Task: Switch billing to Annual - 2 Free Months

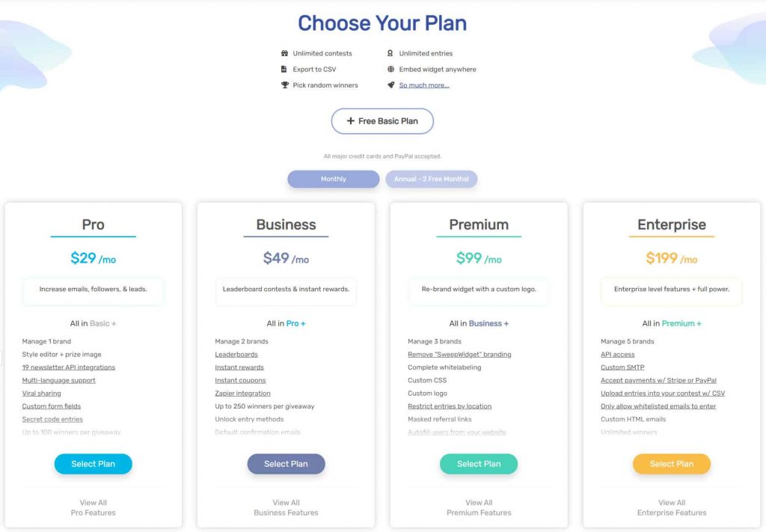Action: point(431,180)
